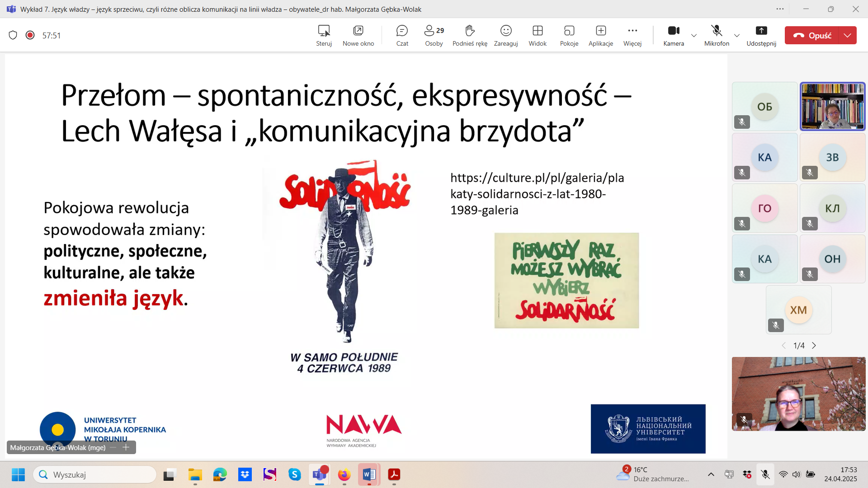The height and width of the screenshot is (488, 868).
Task: Go to next participants page arrow
Action: [x=814, y=346]
